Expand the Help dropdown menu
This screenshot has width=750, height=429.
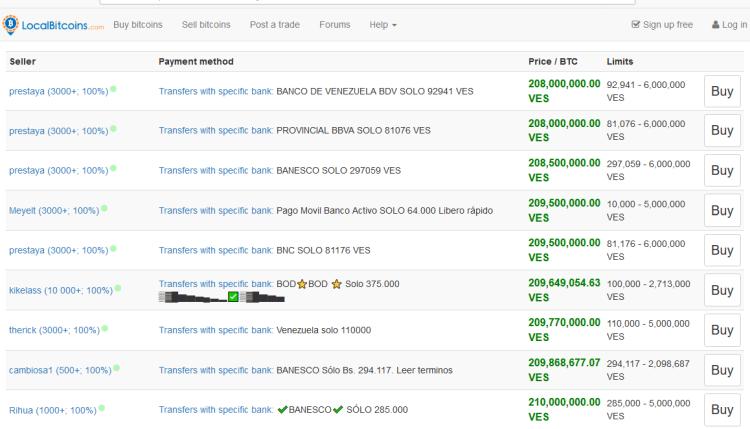[x=383, y=25]
